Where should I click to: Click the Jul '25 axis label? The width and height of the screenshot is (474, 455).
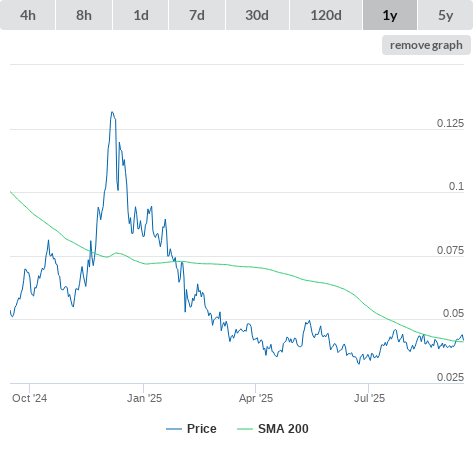(369, 398)
